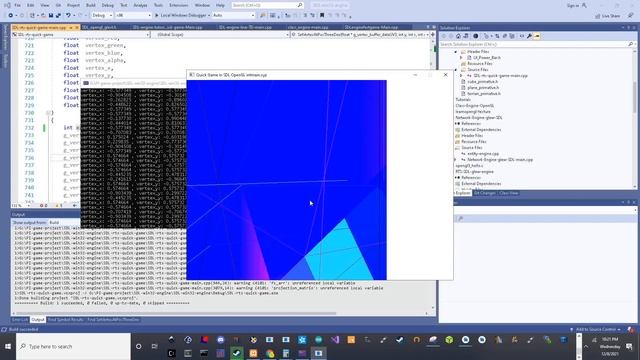The width and height of the screenshot is (640, 360).
Task: Click the Sign in link
Action: pos(573,5)
